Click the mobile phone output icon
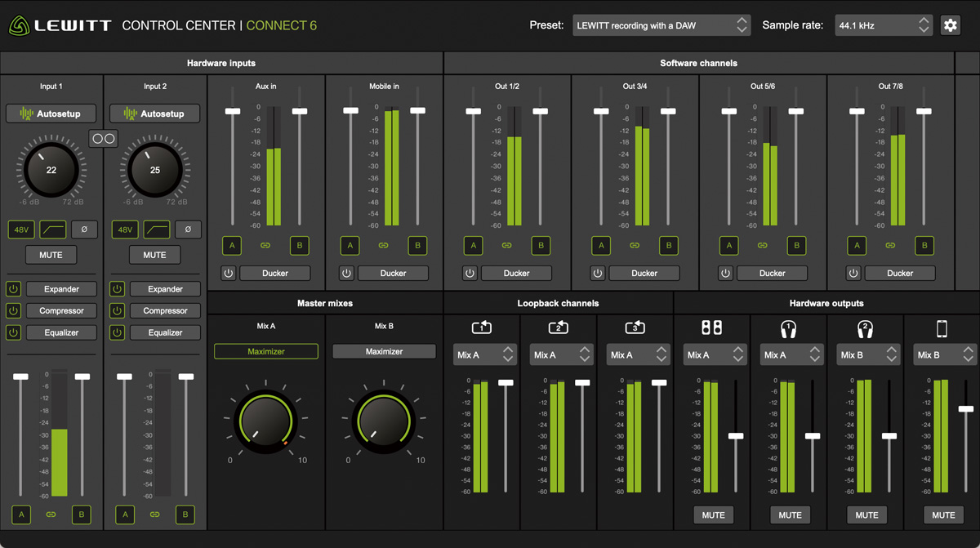 pyautogui.click(x=942, y=328)
